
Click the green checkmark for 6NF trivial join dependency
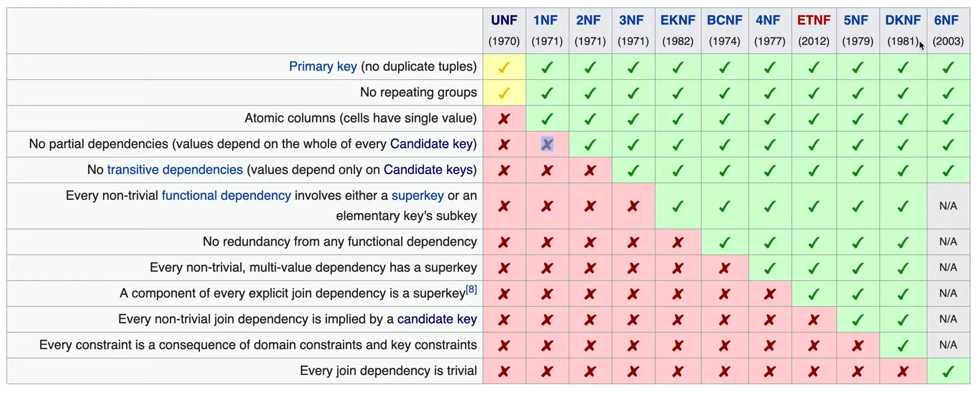[948, 371]
